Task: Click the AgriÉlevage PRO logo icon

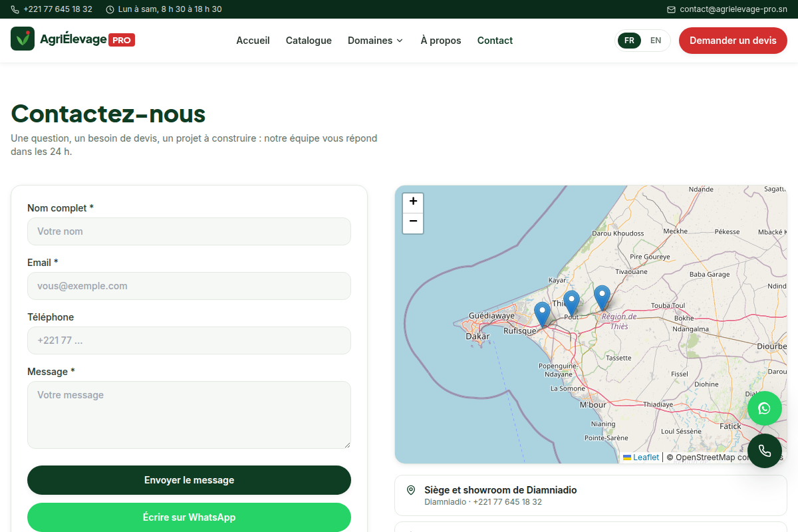Action: [x=23, y=39]
